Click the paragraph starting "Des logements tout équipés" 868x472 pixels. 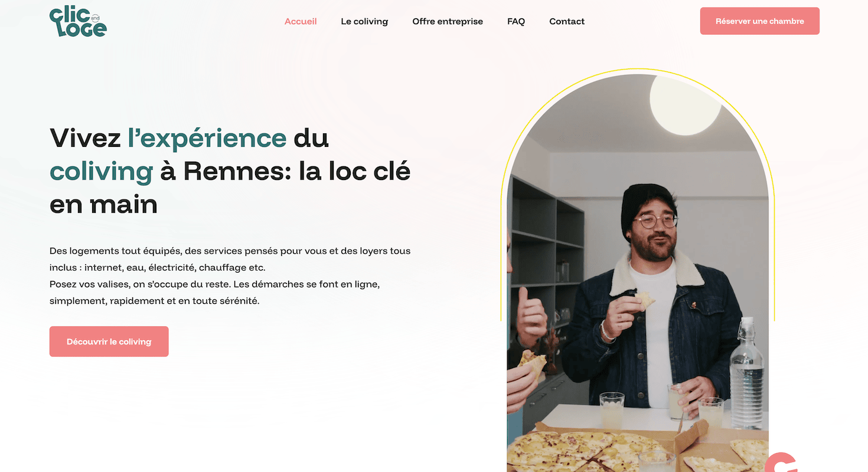tap(230, 259)
